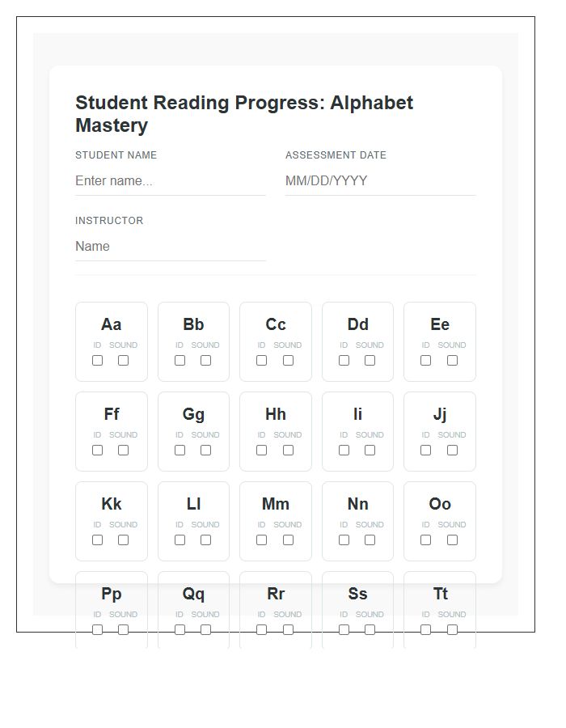Check the ID box for letter Ee
The image size is (566, 728).
pyautogui.click(x=426, y=361)
